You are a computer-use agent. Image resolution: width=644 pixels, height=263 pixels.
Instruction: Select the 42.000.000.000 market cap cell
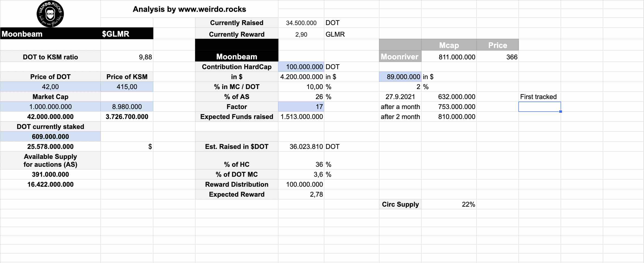point(50,117)
